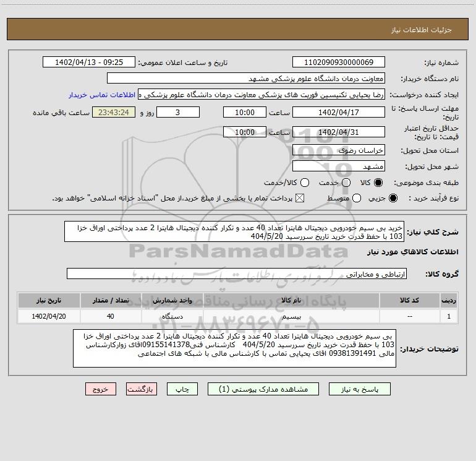Click the کد کالا column header

[409, 301]
